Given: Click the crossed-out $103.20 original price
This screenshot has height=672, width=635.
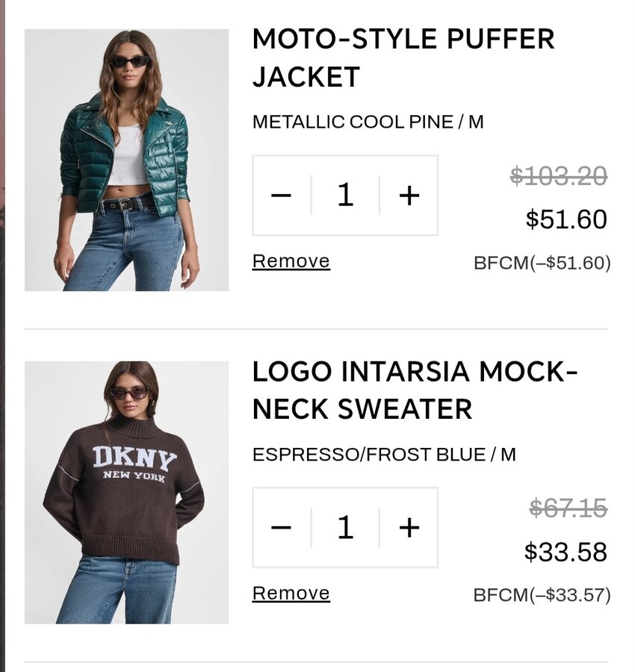Looking at the screenshot, I should [x=559, y=176].
